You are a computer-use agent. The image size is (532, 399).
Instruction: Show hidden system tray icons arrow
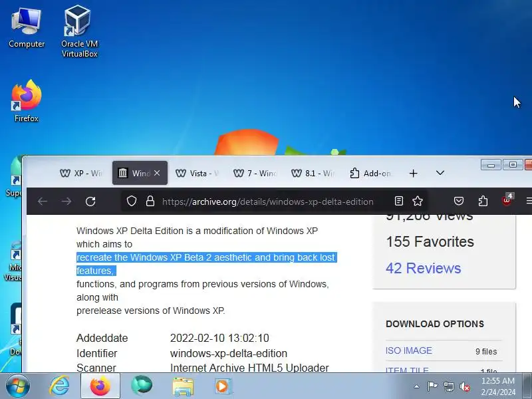point(417,386)
